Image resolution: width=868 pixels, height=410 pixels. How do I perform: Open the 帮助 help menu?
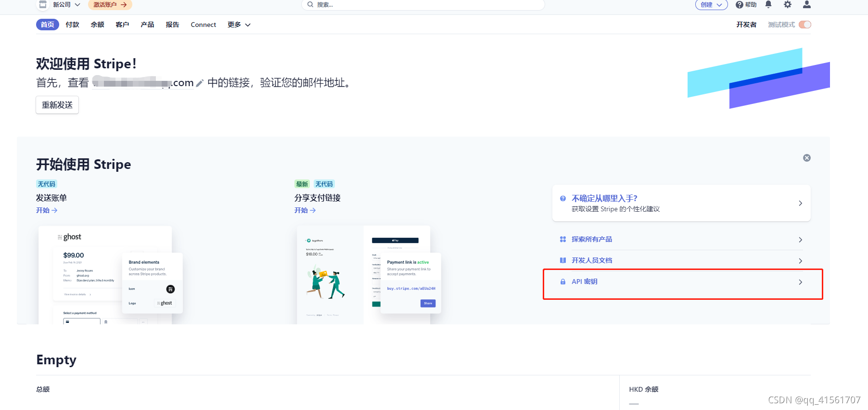746,5
